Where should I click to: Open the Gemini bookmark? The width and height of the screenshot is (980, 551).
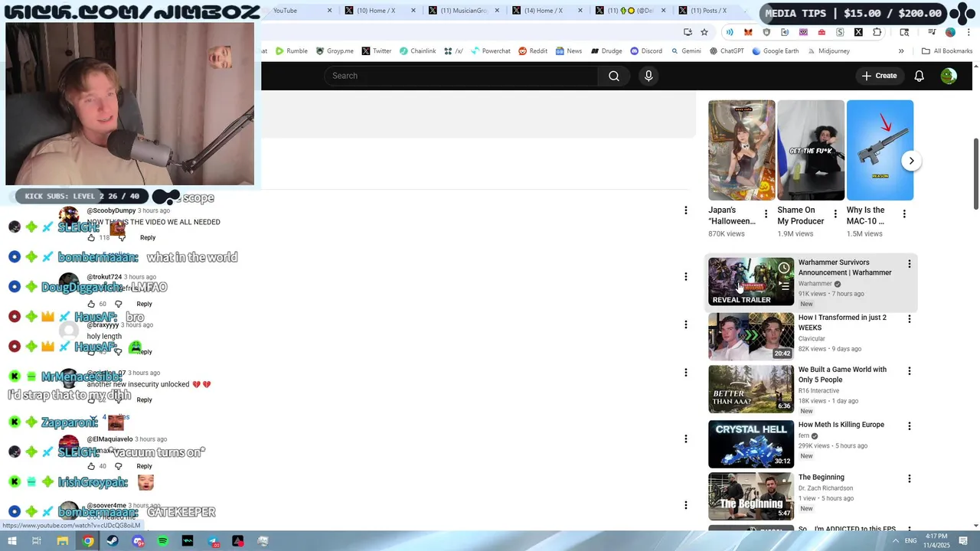point(686,51)
